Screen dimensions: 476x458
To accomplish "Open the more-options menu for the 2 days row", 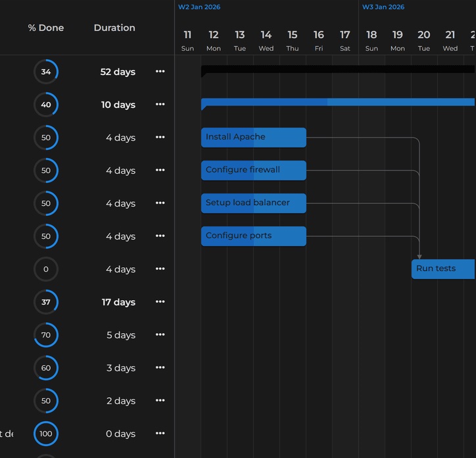I will (160, 400).
